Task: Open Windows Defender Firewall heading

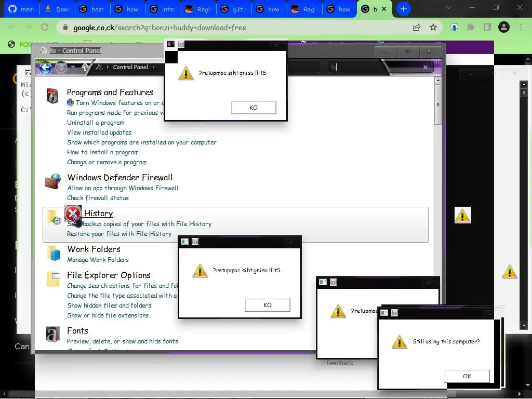Action: [120, 178]
